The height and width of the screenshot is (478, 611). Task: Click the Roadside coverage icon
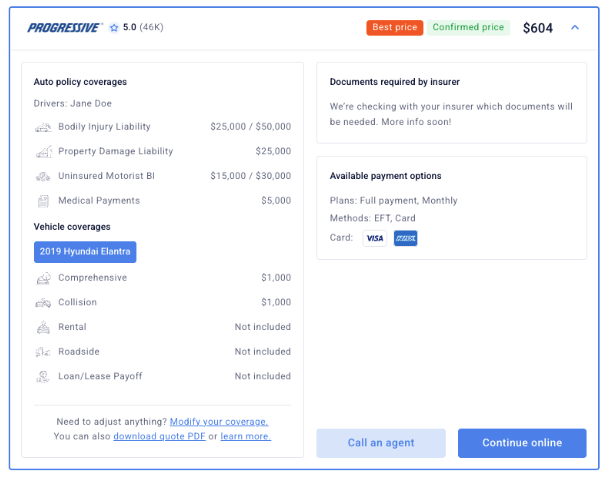coord(43,352)
